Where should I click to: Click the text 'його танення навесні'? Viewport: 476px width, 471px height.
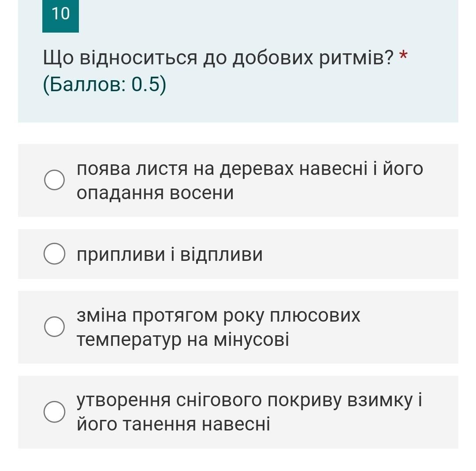[173, 424]
